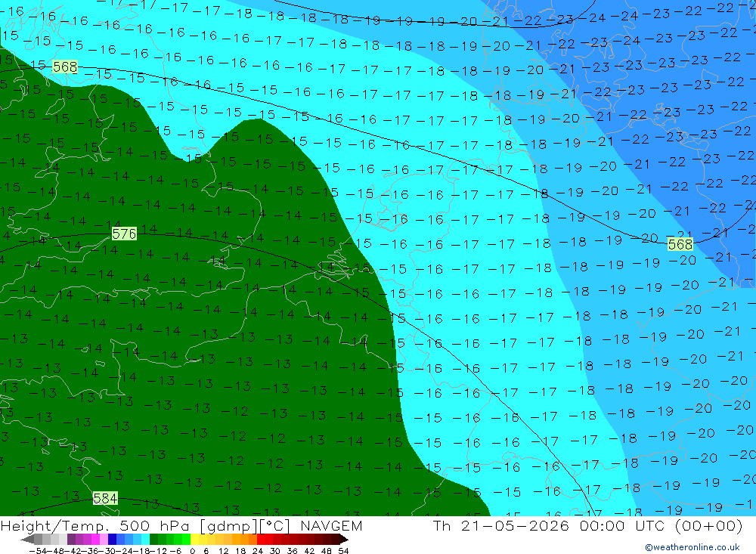
Task: Click the 576 height contour label
Action: coord(125,234)
